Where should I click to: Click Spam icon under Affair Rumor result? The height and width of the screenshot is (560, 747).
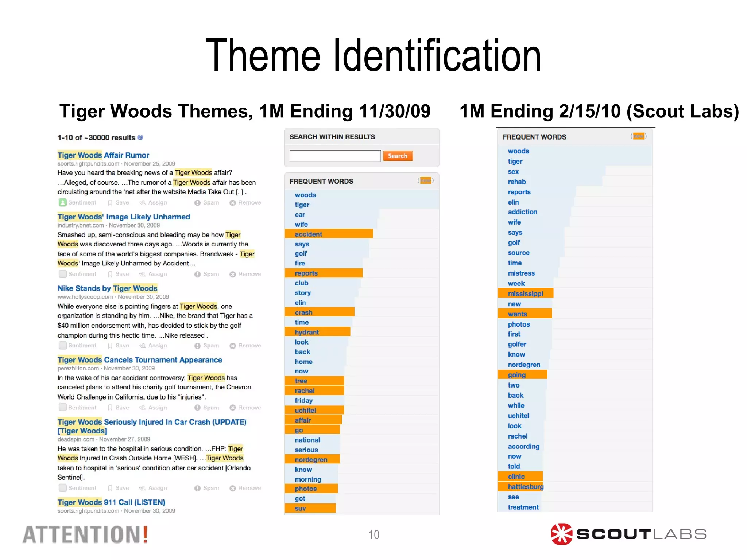(x=197, y=203)
